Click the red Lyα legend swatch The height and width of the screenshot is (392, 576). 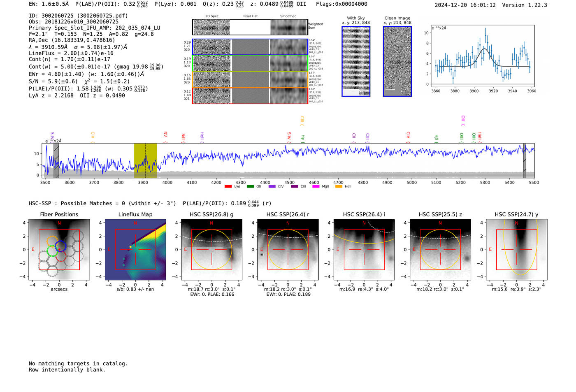(x=228, y=187)
